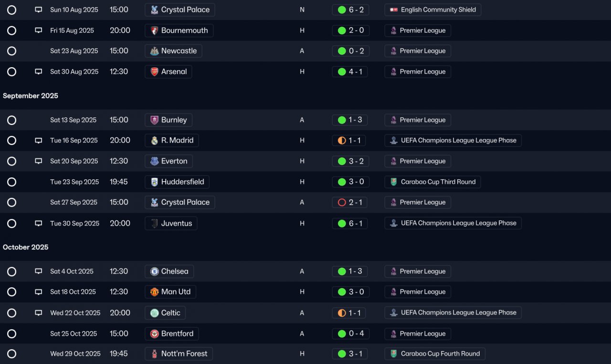Select the radio circle for Burnley fixture
This screenshot has height=364, width=611.
(x=12, y=120)
